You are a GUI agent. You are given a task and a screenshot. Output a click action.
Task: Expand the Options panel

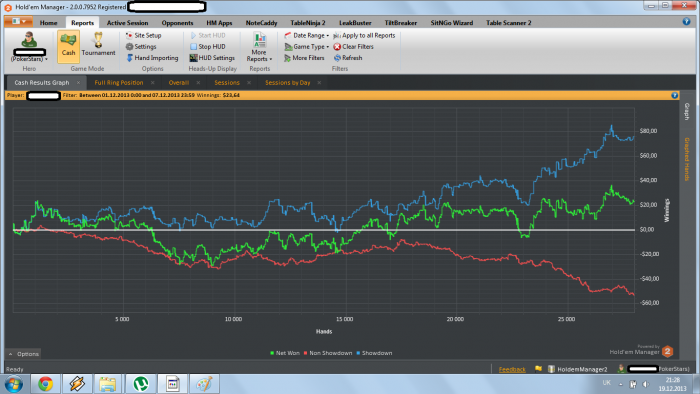pyautogui.click(x=23, y=354)
